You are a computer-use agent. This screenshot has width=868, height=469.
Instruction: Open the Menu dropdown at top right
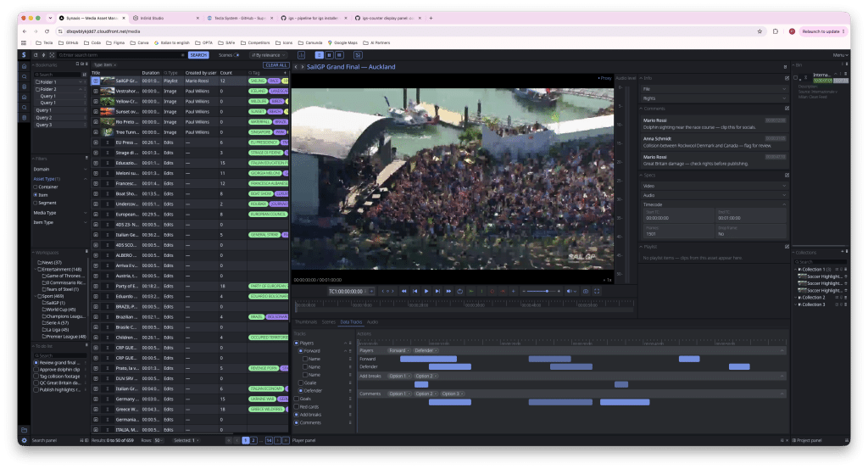pos(840,55)
